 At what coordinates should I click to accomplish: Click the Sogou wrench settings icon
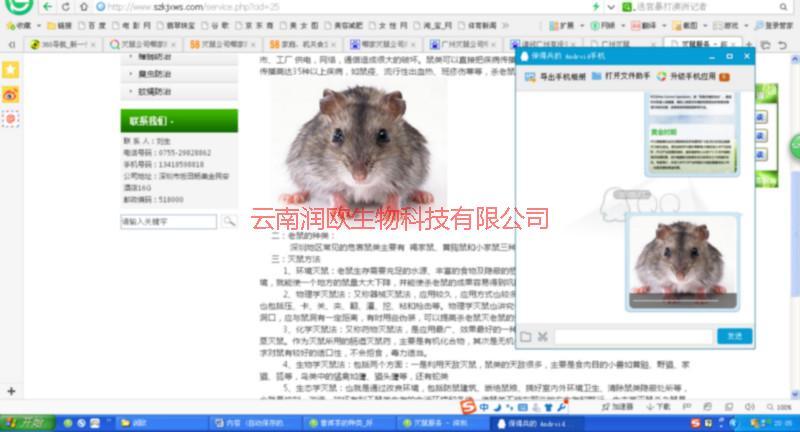pyautogui.click(x=561, y=407)
